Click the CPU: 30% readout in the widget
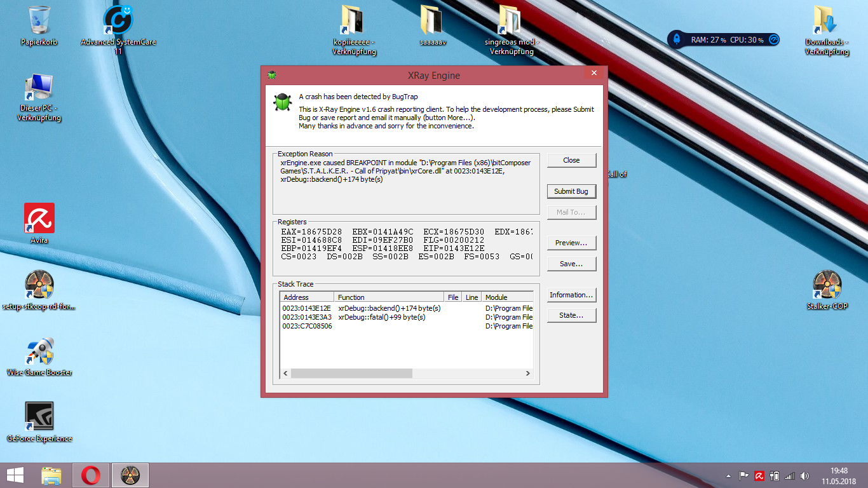Viewport: 868px width, 488px height. pos(747,39)
